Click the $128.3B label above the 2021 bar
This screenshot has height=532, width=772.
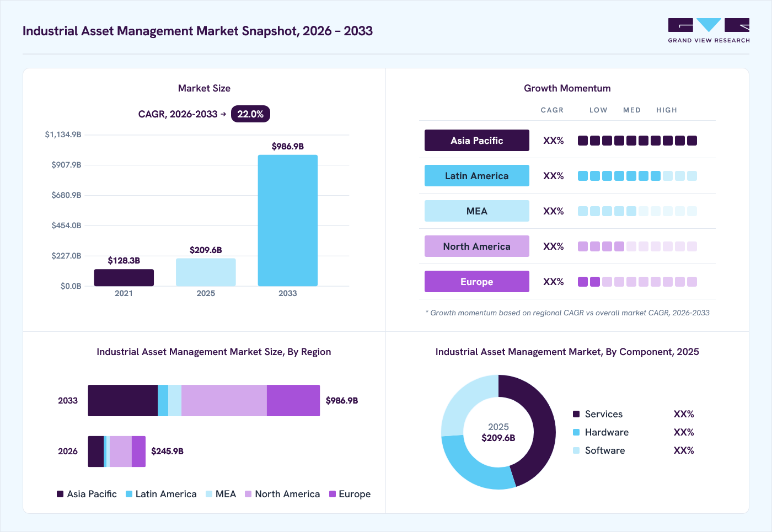coord(124,261)
